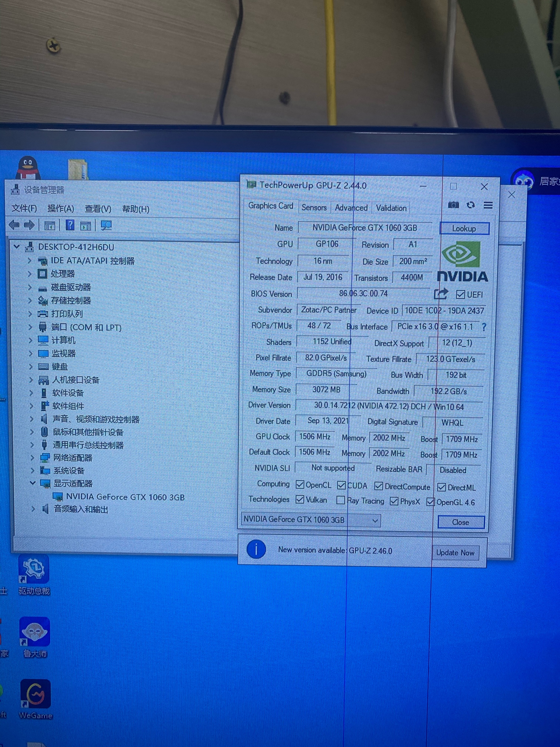Open QQ penguin desktop icon
The image size is (560, 747).
(28, 168)
